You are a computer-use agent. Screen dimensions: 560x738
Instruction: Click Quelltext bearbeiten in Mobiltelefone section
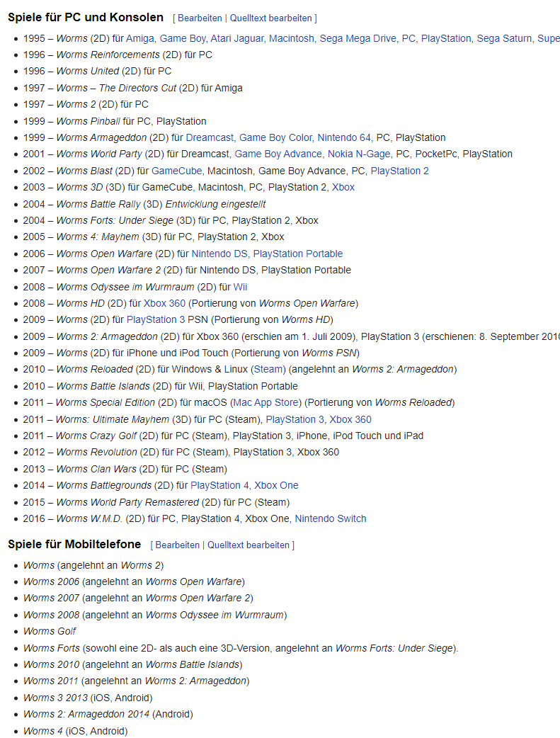pos(248,545)
